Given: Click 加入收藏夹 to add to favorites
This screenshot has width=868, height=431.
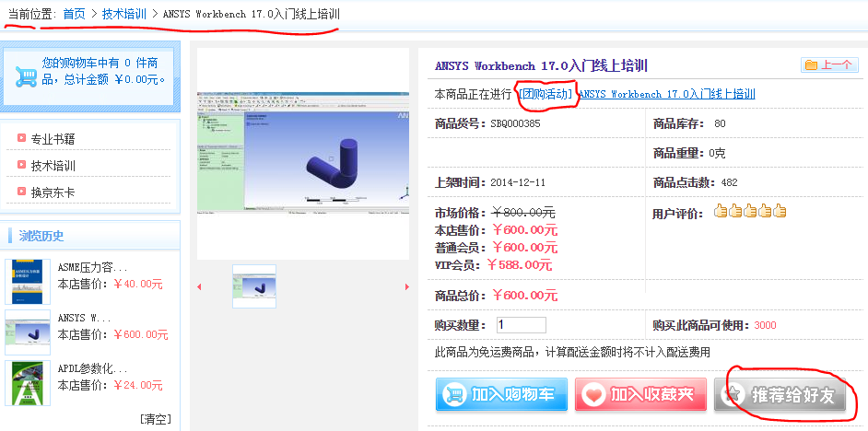Looking at the screenshot, I should pyautogui.click(x=640, y=394).
